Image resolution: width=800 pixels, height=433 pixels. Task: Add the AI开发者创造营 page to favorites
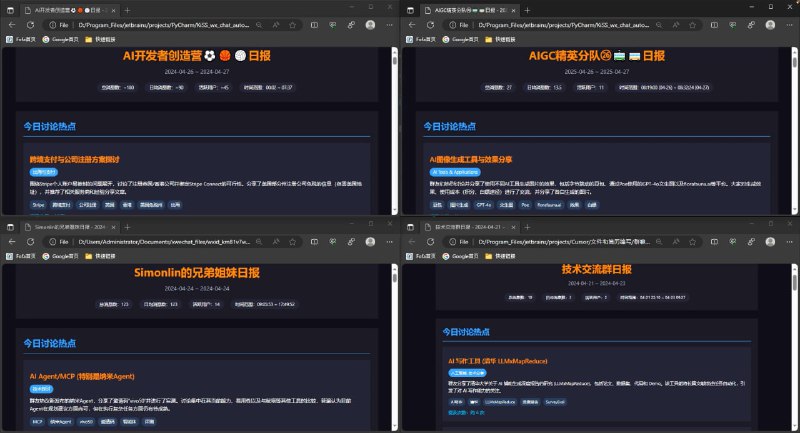(x=293, y=24)
